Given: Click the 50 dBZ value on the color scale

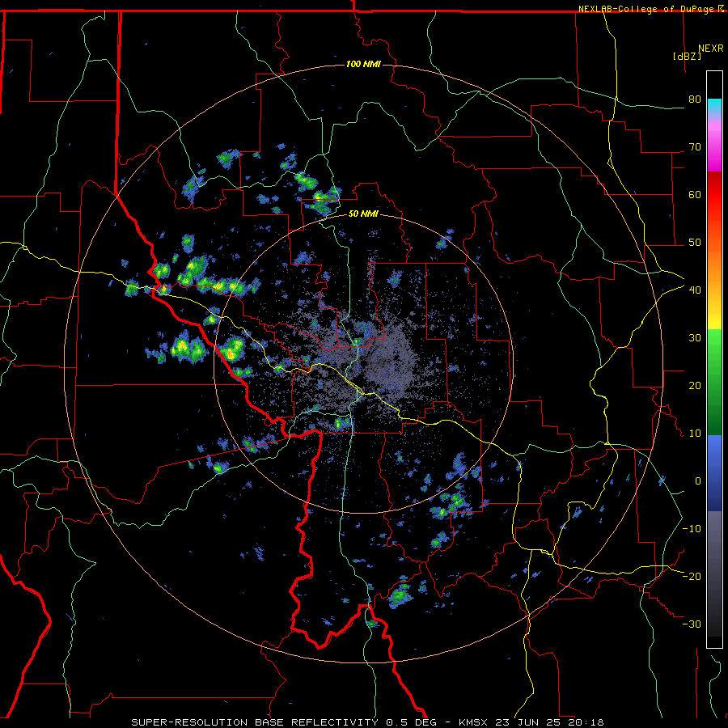Looking at the screenshot, I should click(695, 243).
